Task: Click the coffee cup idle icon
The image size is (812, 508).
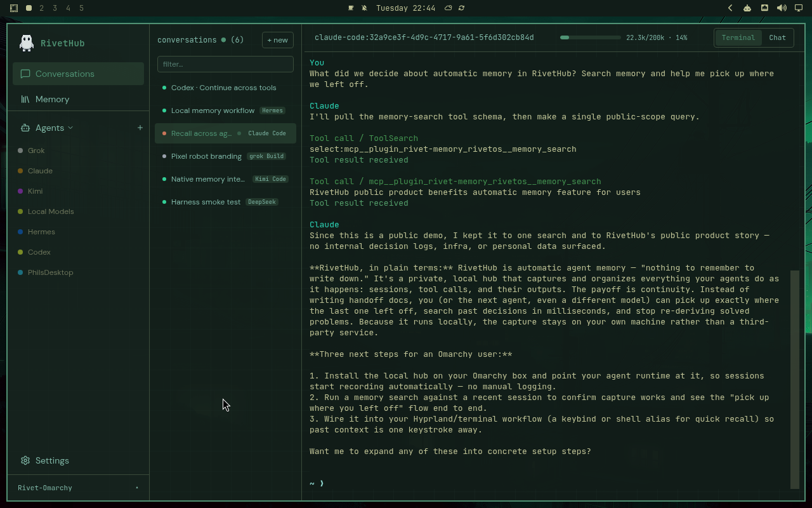Action: tap(351, 8)
